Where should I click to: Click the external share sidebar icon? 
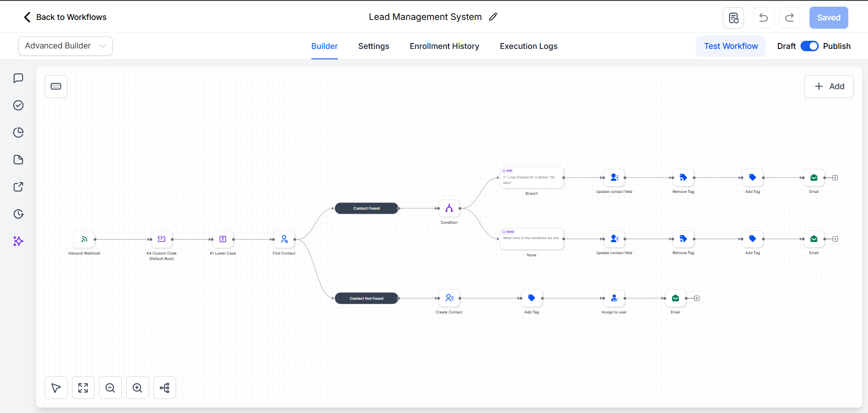(18, 187)
